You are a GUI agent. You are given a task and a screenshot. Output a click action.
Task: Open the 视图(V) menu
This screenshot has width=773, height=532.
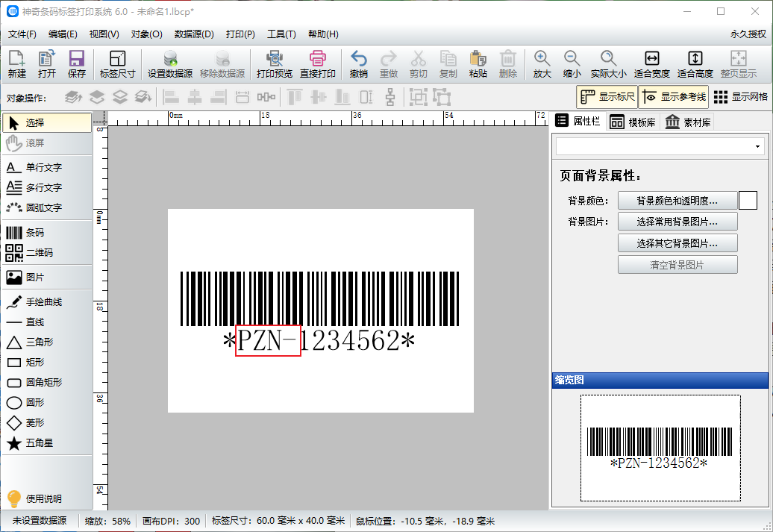(x=104, y=34)
